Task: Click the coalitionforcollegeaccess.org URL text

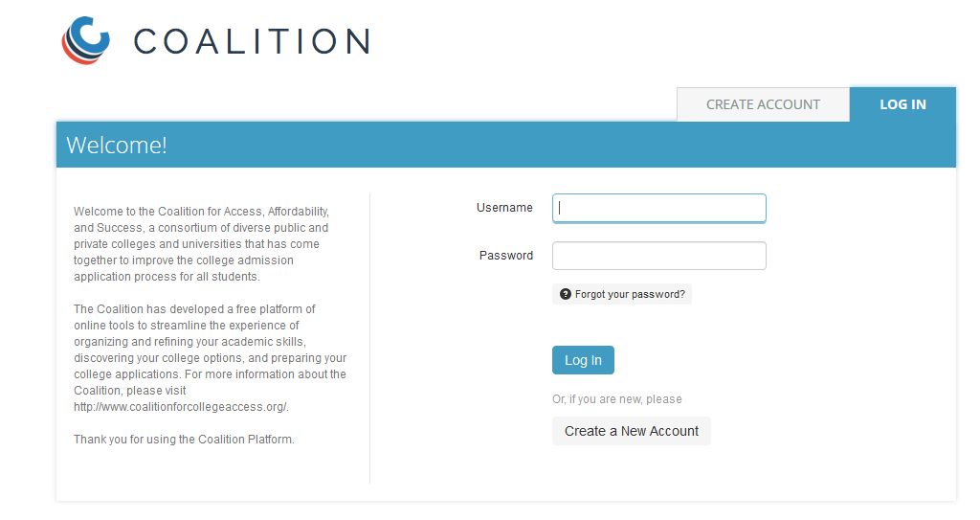Action: tap(181, 407)
